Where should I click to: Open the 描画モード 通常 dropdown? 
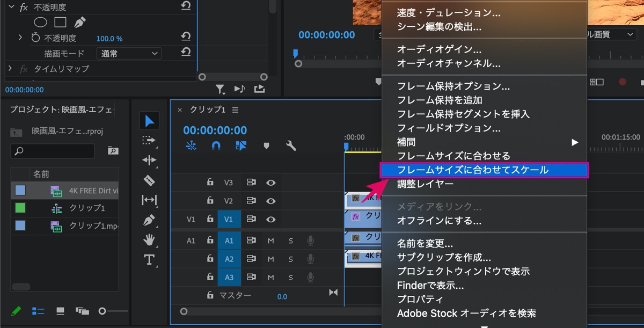tap(129, 53)
